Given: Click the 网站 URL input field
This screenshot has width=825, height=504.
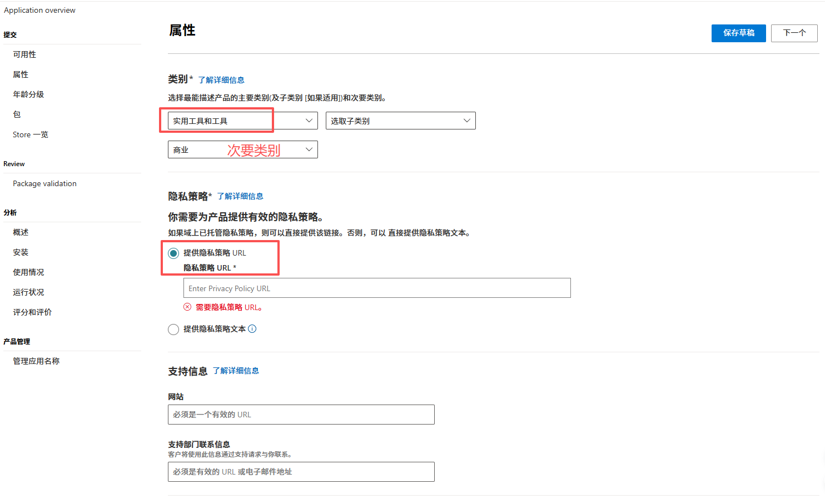Looking at the screenshot, I should (x=301, y=415).
